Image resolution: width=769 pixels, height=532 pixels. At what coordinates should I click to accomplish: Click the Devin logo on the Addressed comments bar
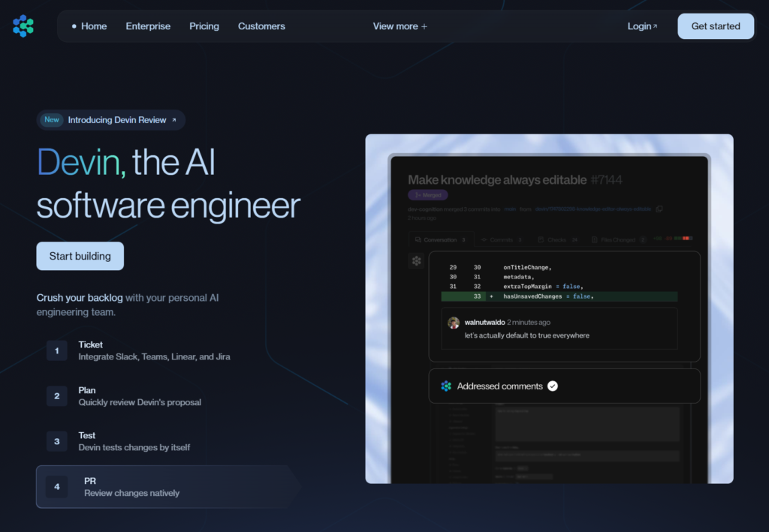point(447,386)
